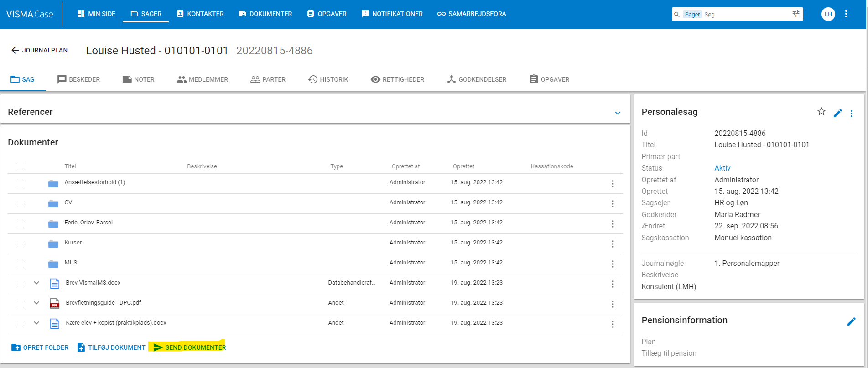868x368 pixels.
Task: Edit the Personalesag details with the pencil icon
Action: 838,113
